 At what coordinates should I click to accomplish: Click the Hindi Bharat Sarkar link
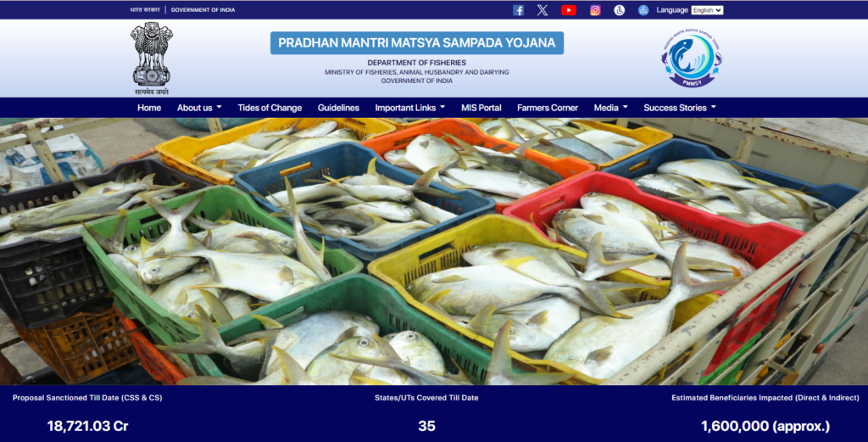[x=145, y=10]
